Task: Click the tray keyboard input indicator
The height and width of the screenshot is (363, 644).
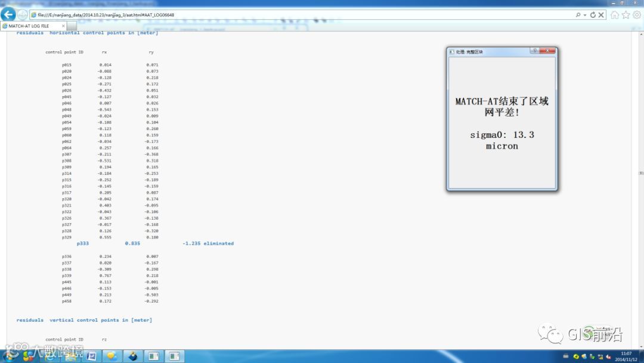Action: [565, 356]
